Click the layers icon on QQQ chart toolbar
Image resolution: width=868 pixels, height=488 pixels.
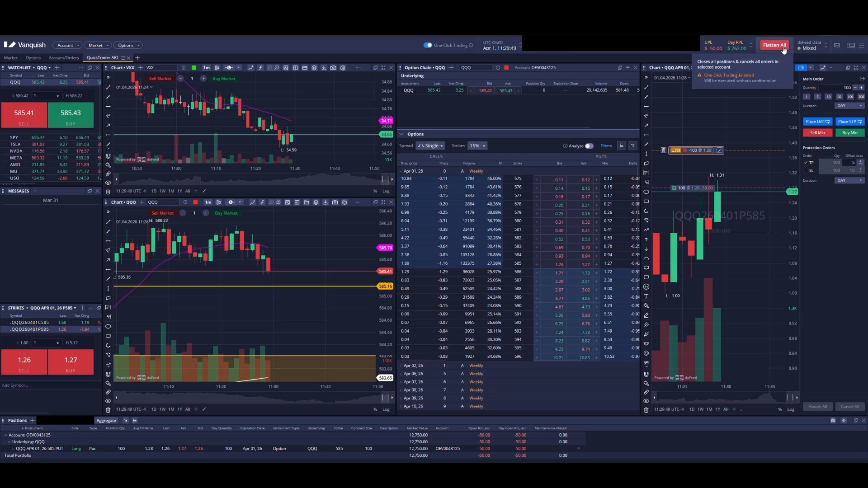[316, 202]
